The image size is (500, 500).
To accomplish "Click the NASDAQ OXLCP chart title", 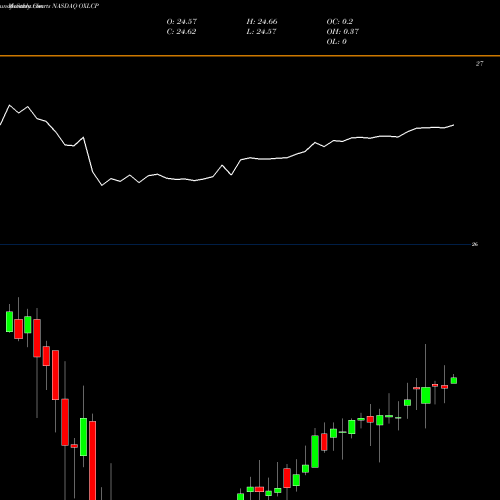I will (75, 6).
